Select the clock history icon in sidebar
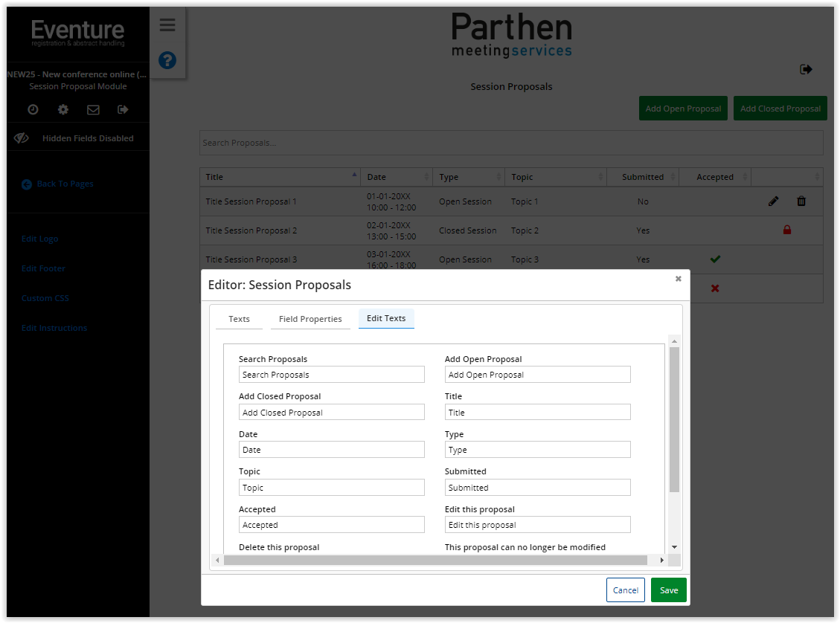Image resolution: width=840 pixels, height=623 pixels. click(32, 109)
